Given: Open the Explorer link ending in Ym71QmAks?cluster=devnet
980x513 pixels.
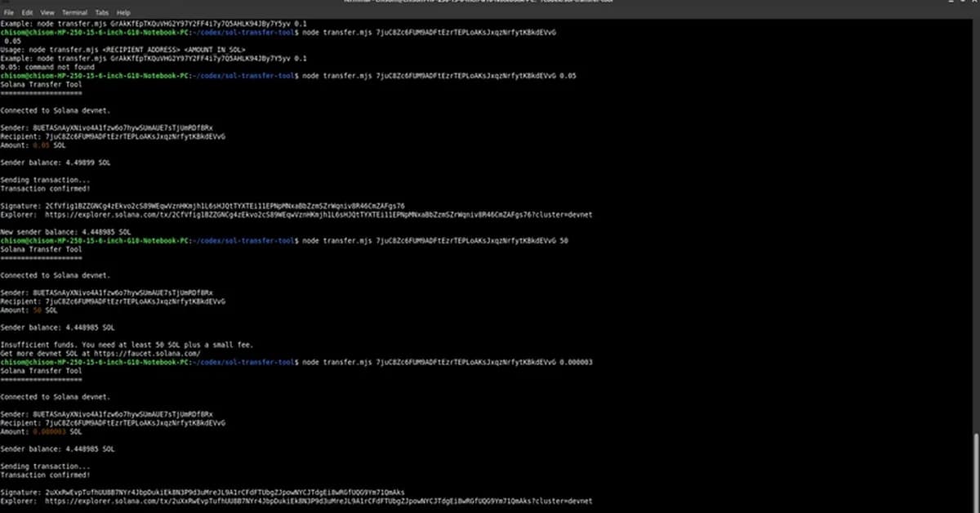Looking at the screenshot, I should [x=318, y=501].
